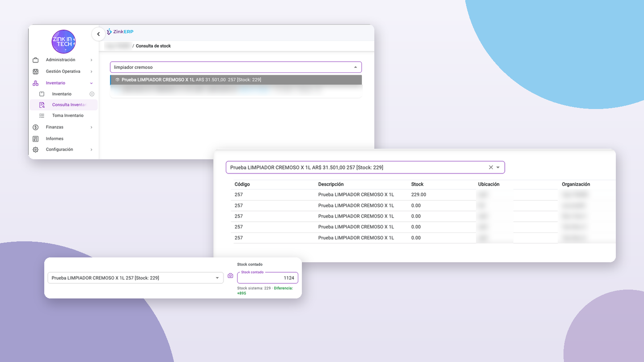Viewport: 644px width, 362px height.
Task: Click the Informes report icon
Action: click(36, 139)
